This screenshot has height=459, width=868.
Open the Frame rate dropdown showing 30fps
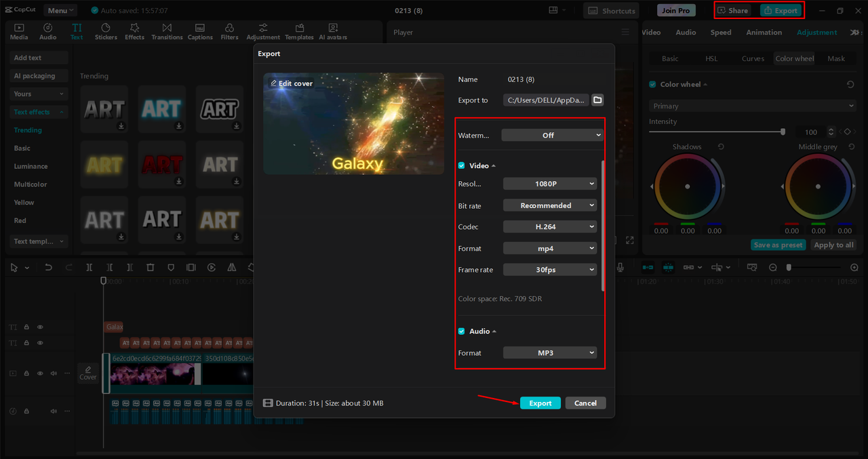click(x=550, y=270)
